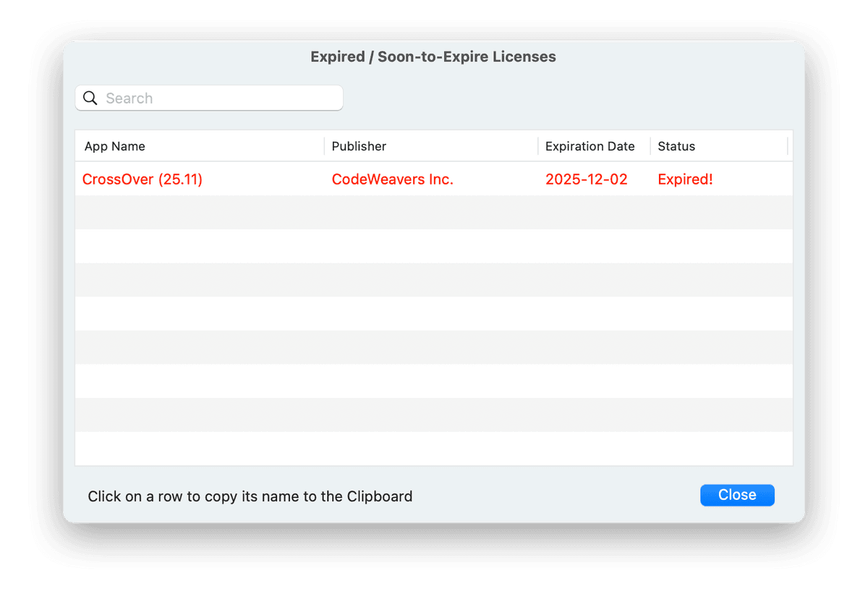This screenshot has width=868, height=607.
Task: Click the divider between App Name and Publisher
Action: click(324, 146)
